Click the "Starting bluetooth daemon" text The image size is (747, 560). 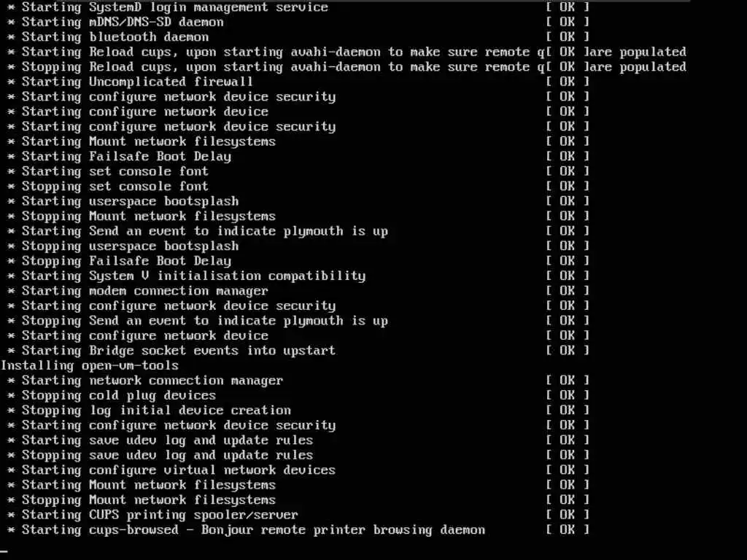(x=115, y=36)
